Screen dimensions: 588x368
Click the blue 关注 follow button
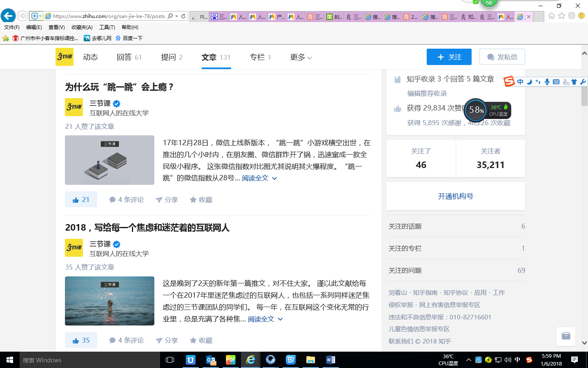(449, 57)
